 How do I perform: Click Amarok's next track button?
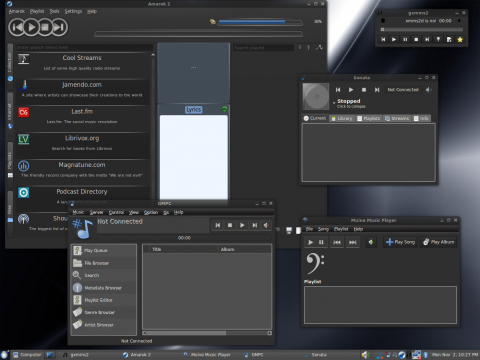pos(60,27)
